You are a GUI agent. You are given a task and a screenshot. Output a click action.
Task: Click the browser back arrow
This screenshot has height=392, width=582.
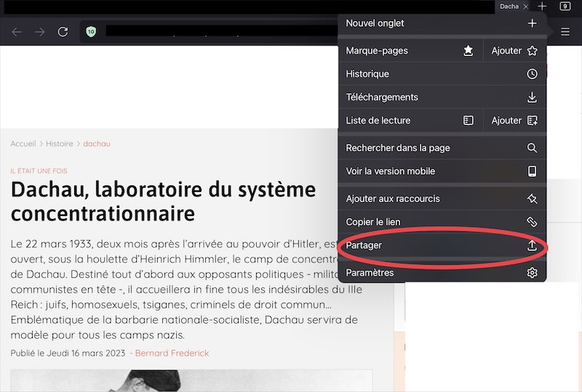click(x=17, y=32)
